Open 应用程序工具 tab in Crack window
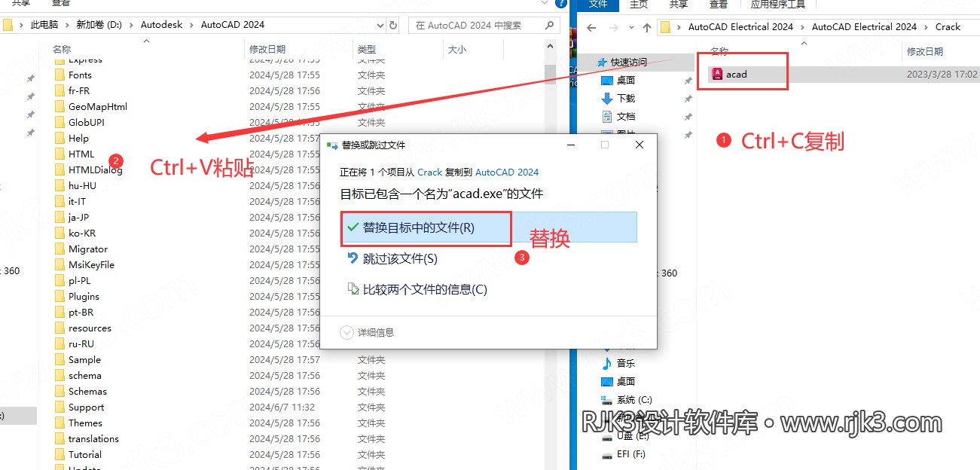 click(778, 4)
